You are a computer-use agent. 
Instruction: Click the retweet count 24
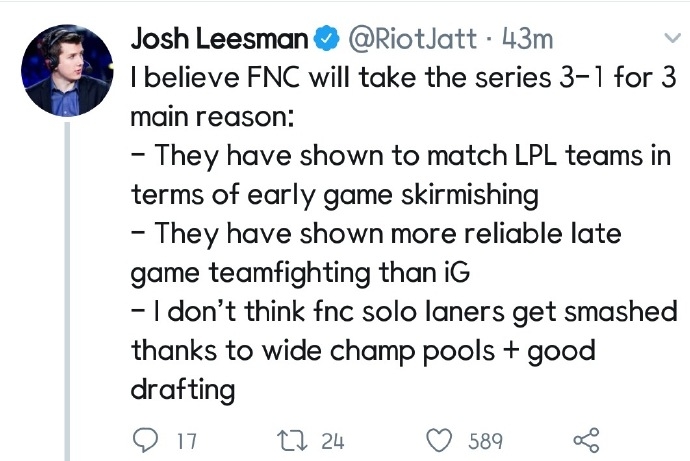332,441
